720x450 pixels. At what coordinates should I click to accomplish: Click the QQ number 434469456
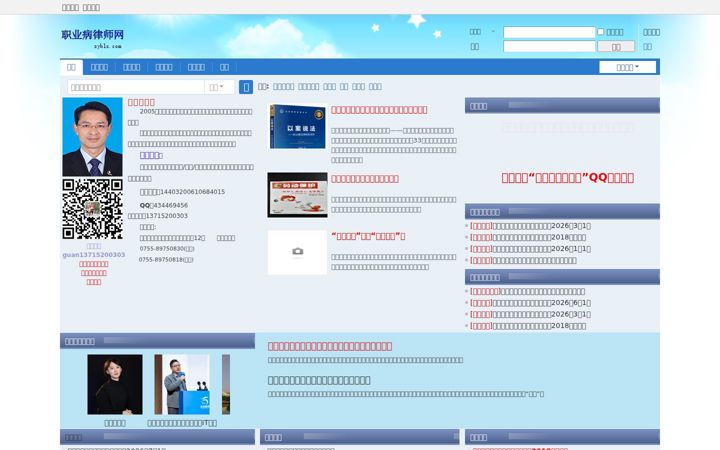(170, 205)
